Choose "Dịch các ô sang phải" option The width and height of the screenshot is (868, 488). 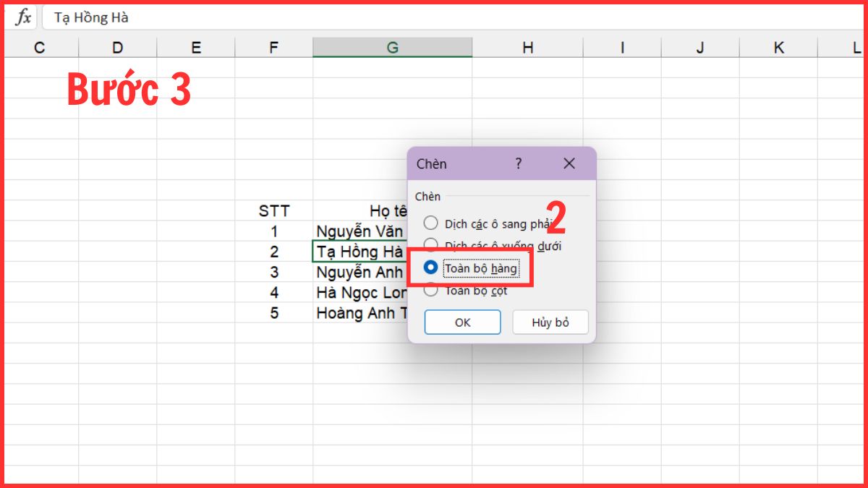pyautogui.click(x=430, y=223)
